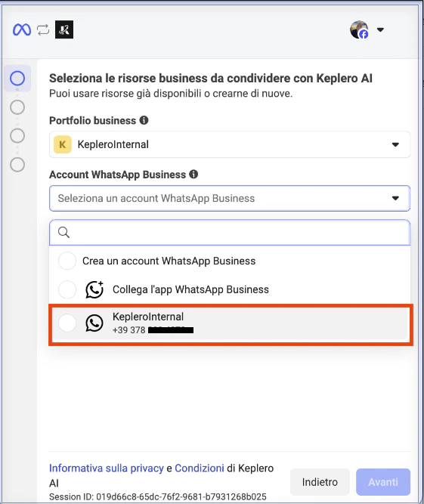424x504 pixels.
Task: Click the KepleroInternal account name in list
Action: 148,317
